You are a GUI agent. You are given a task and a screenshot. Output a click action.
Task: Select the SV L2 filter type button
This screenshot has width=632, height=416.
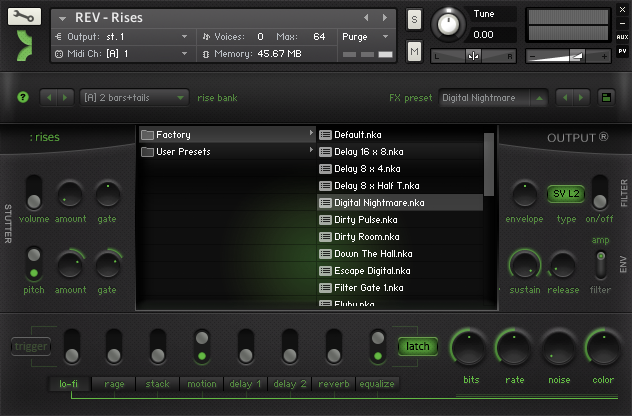(x=565, y=192)
